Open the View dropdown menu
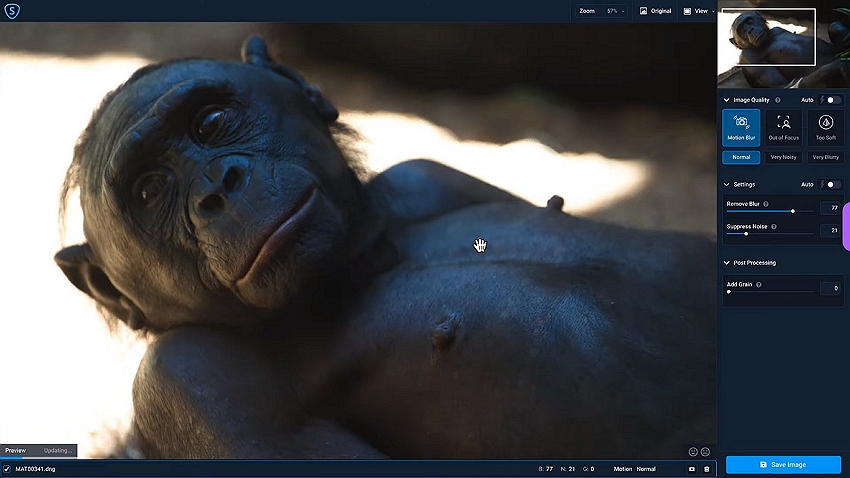Image resolution: width=850 pixels, height=478 pixels. (698, 11)
